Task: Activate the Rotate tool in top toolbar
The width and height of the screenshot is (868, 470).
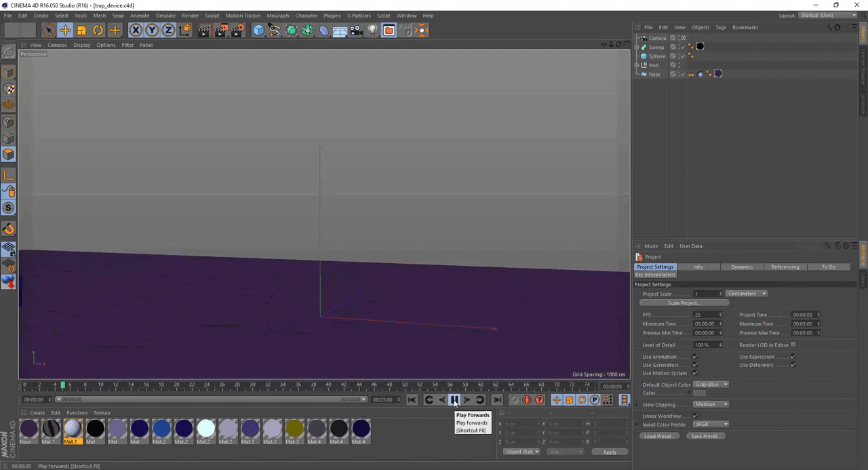Action: pyautogui.click(x=98, y=30)
